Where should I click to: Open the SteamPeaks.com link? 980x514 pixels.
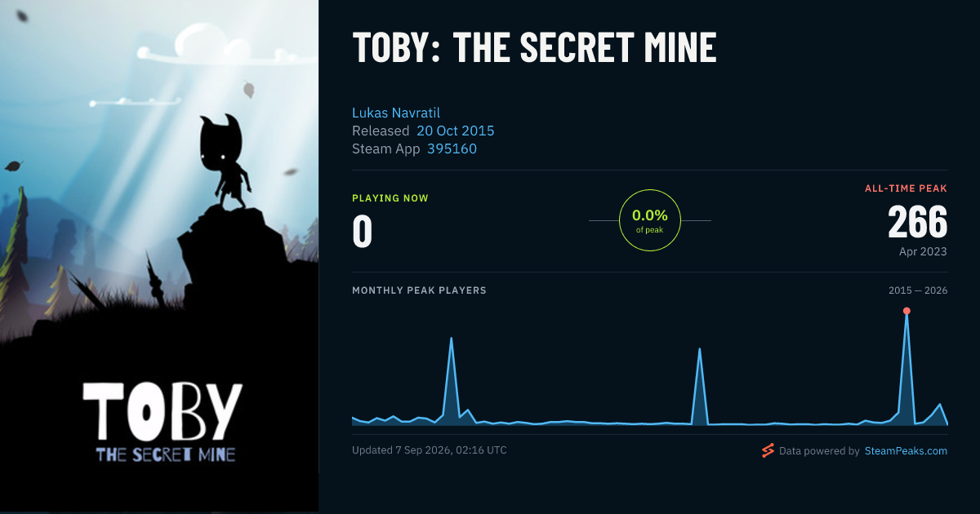[x=906, y=450]
